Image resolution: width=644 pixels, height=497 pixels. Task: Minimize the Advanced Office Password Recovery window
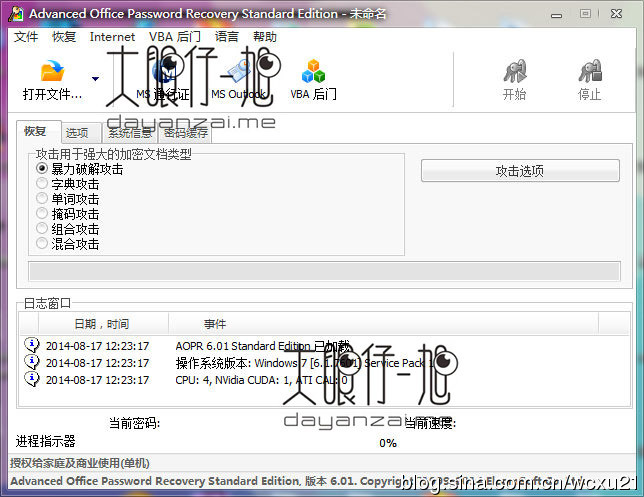coord(557,15)
